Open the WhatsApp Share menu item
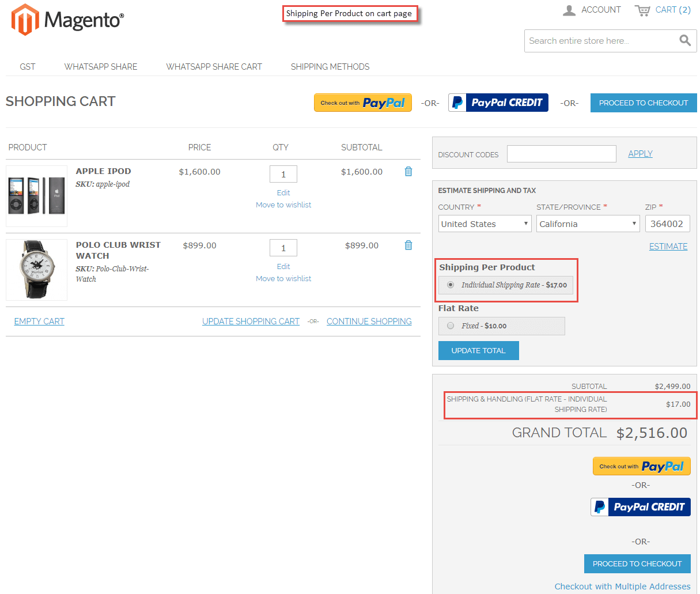Viewport: 700px width, 594px height. pos(101,67)
